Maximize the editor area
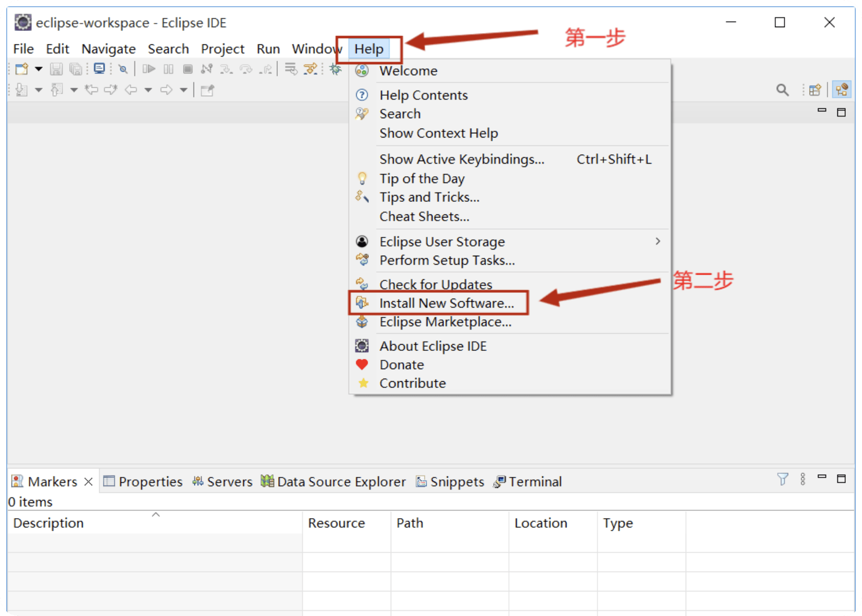 pyautogui.click(x=841, y=112)
